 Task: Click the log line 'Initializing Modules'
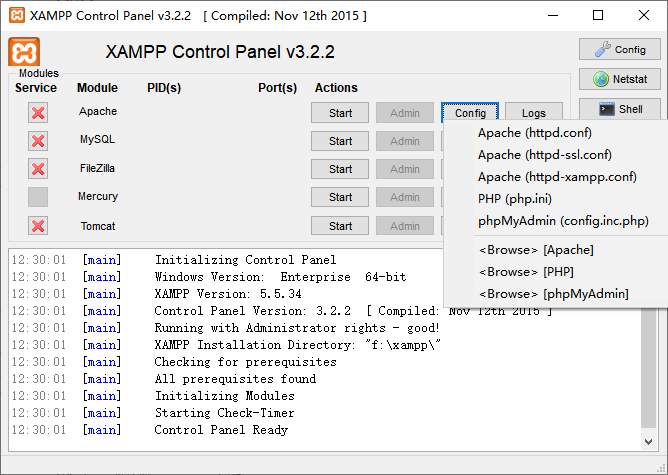224,396
